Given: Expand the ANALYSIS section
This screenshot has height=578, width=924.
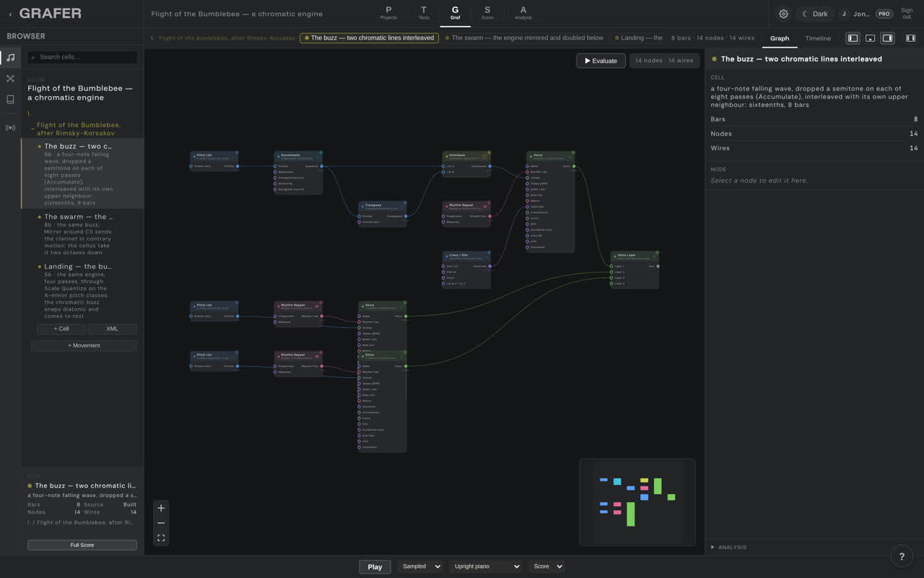Looking at the screenshot, I should click(x=729, y=547).
